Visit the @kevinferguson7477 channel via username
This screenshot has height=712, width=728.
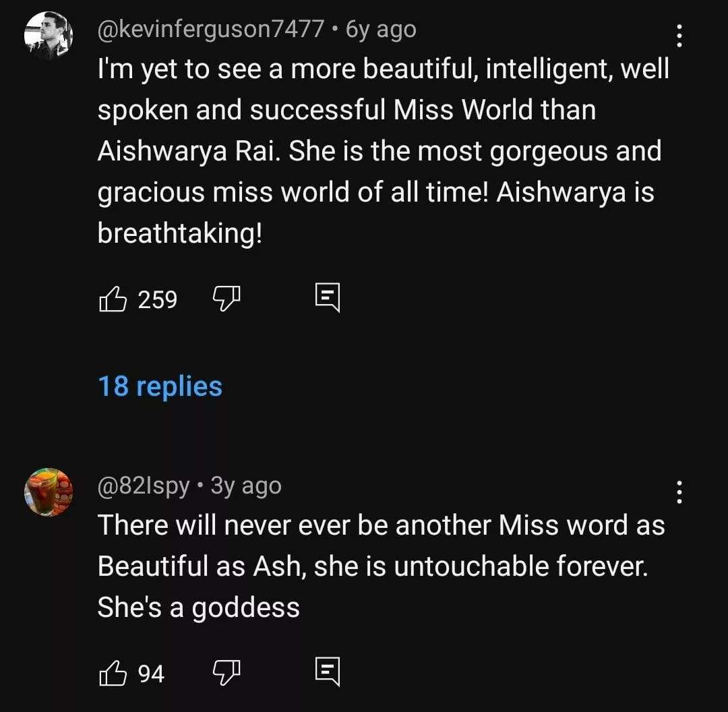[211, 29]
